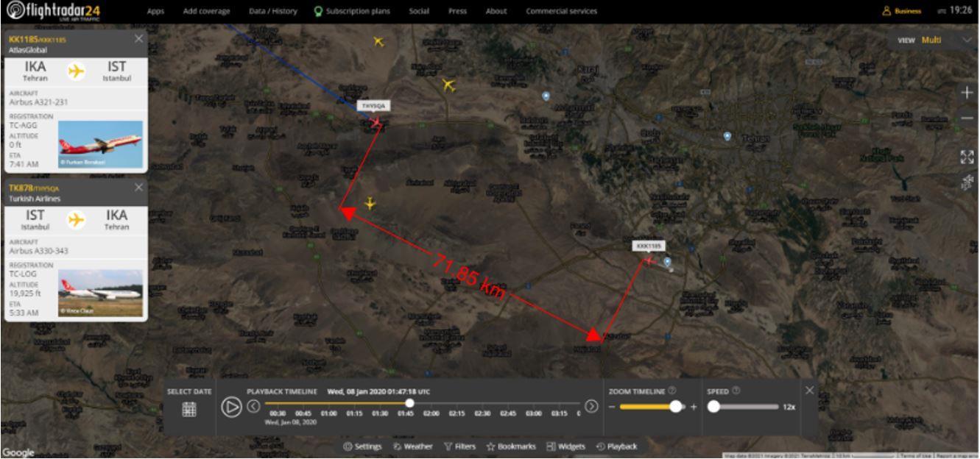Viewport: 980px width, 459px height.
Task: Start playback with the play button
Action: 231,407
